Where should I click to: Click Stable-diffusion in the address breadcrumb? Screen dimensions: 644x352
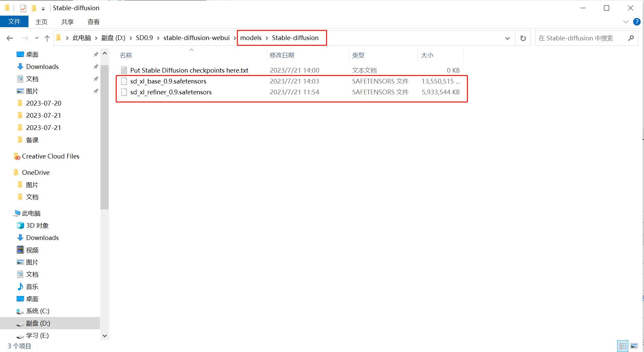(295, 38)
